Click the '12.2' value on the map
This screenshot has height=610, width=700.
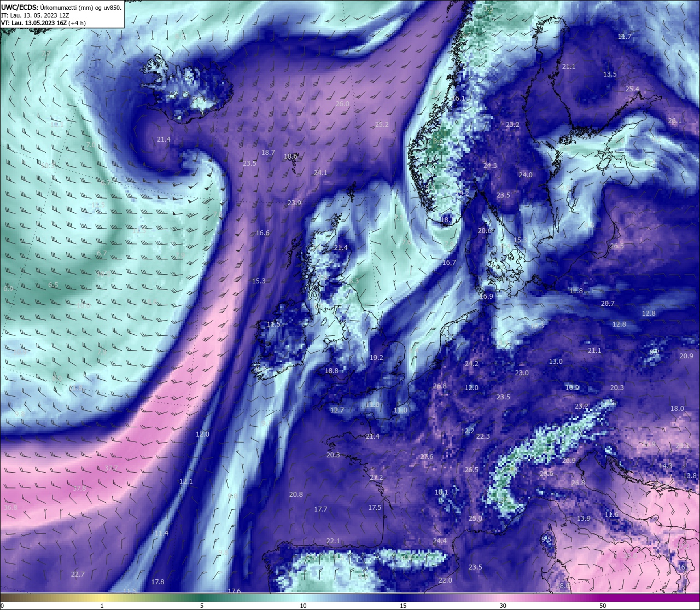click(x=468, y=431)
